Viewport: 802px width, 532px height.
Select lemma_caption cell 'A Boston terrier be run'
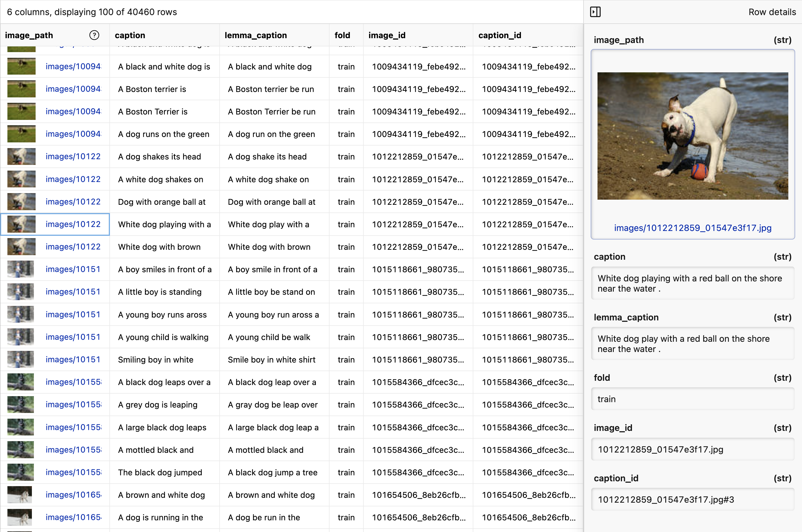click(275, 89)
